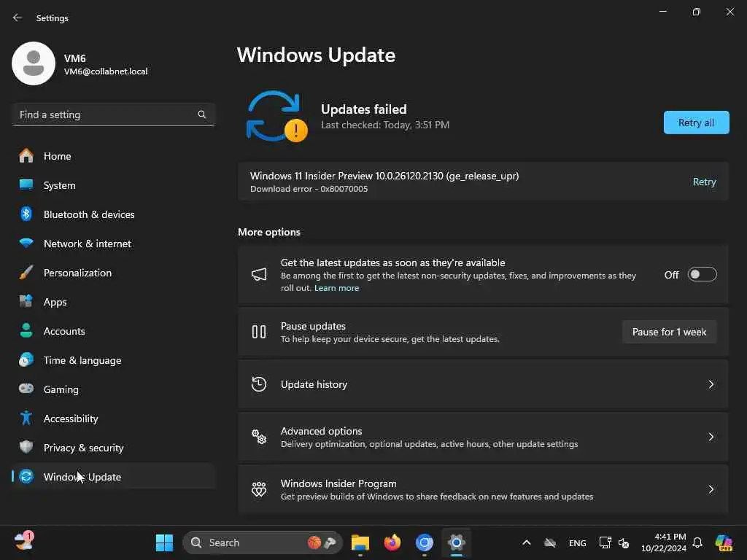Click the VM6 profile avatar
747x560 pixels.
coord(34,63)
